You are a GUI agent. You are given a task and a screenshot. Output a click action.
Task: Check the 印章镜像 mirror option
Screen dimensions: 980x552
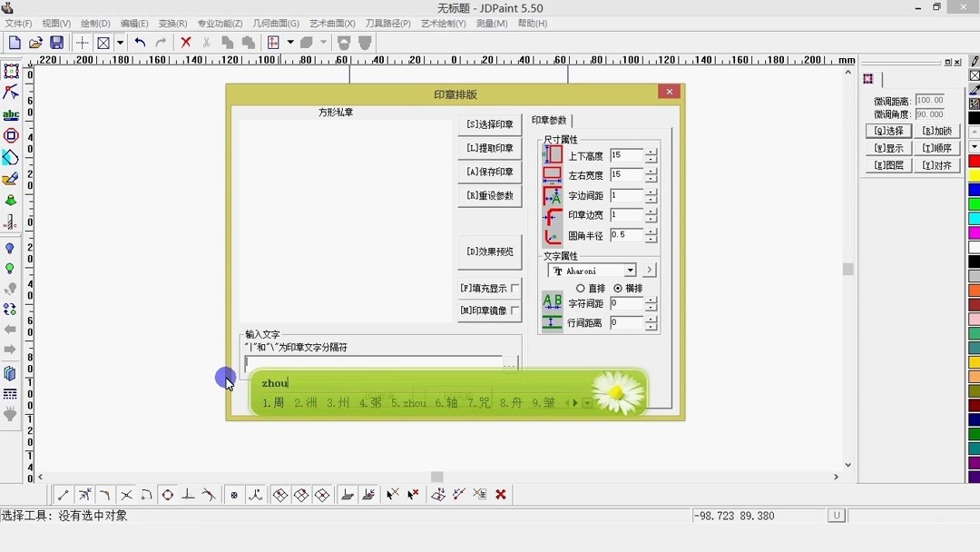[514, 310]
